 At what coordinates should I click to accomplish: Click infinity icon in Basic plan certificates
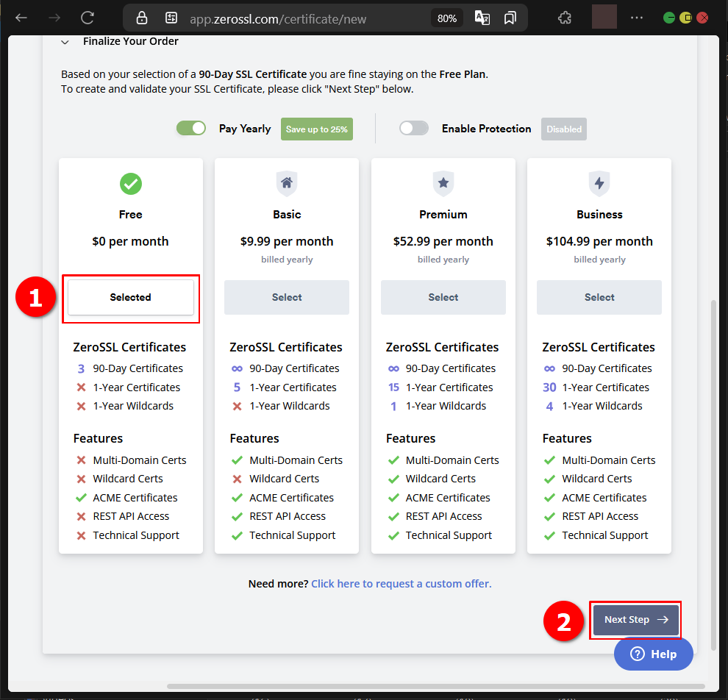pos(238,368)
